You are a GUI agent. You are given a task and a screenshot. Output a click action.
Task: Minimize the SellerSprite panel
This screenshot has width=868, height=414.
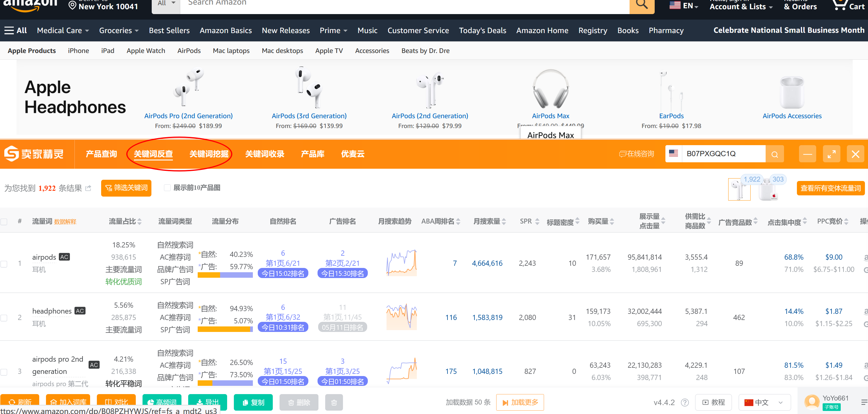click(807, 154)
